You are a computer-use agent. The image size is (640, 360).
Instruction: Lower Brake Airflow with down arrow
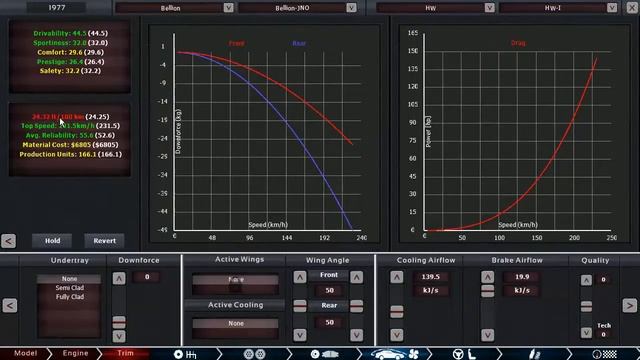tap(487, 335)
